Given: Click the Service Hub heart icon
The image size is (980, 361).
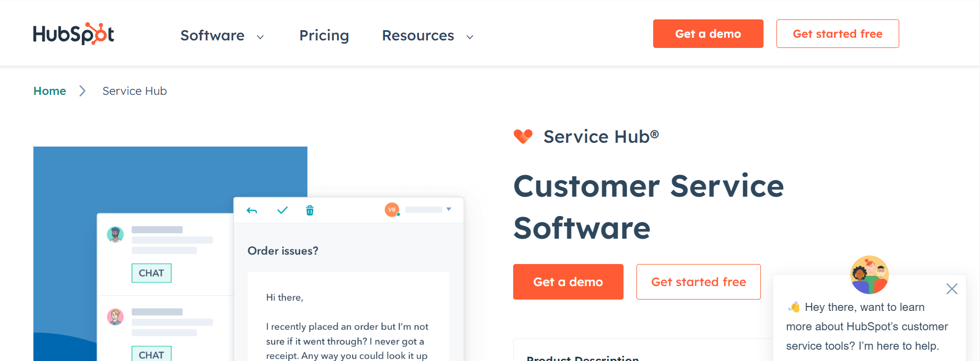Looking at the screenshot, I should (523, 136).
